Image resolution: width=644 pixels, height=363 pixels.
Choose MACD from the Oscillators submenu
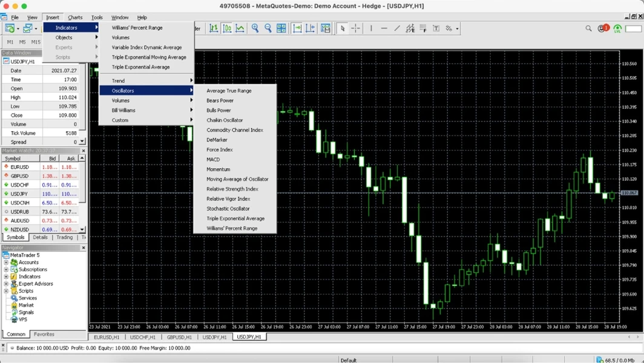213,160
